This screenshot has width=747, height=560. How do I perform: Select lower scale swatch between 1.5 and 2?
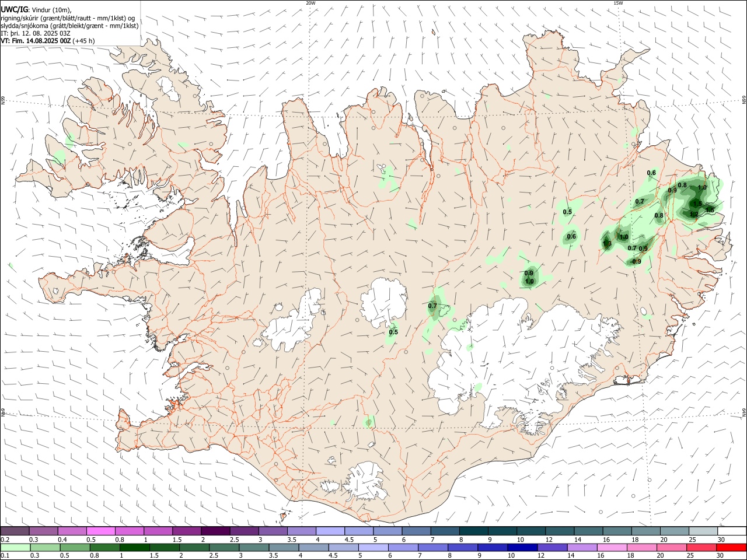click(x=165, y=547)
